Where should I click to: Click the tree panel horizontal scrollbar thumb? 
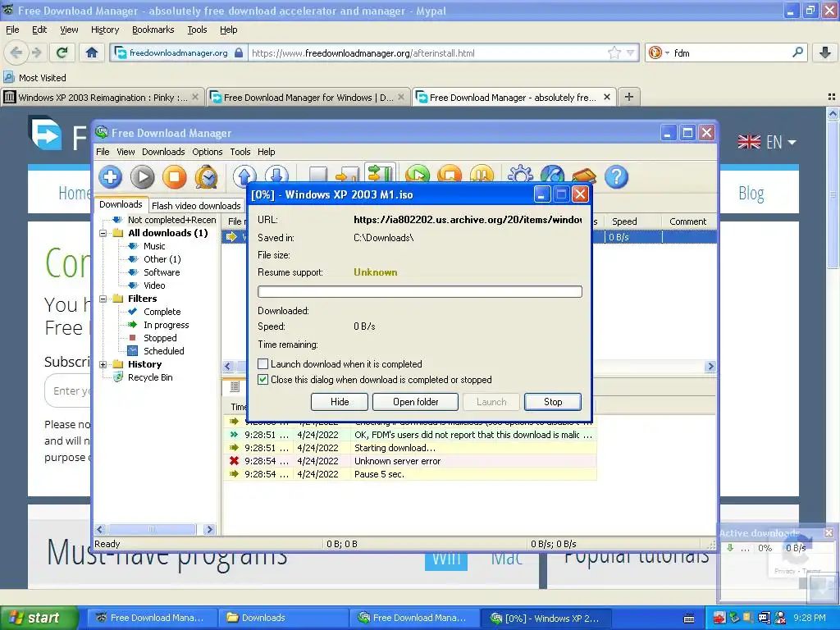(152, 529)
